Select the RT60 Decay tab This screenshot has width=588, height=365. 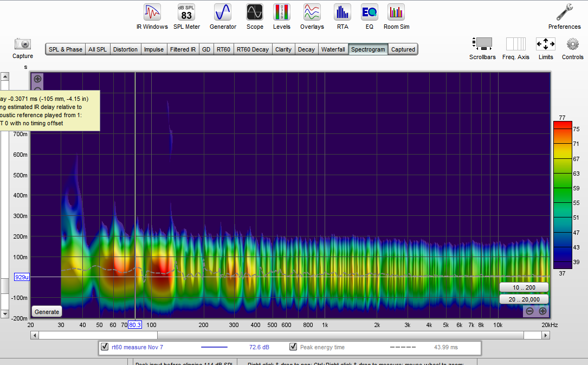253,49
